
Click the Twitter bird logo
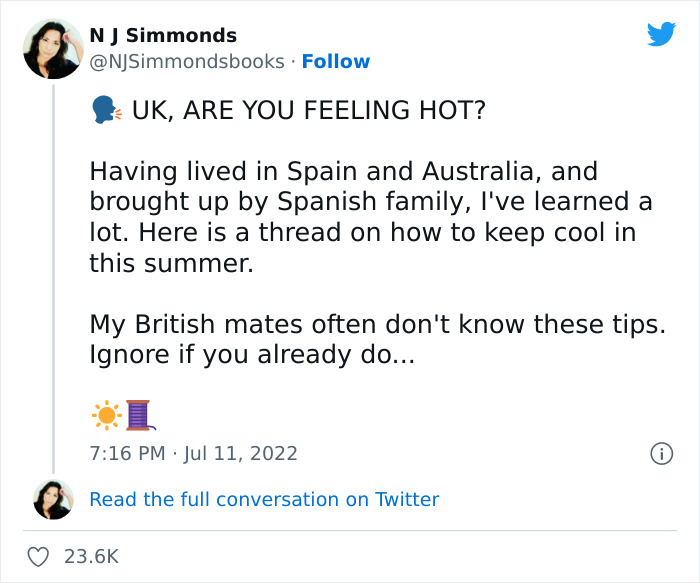point(661,35)
